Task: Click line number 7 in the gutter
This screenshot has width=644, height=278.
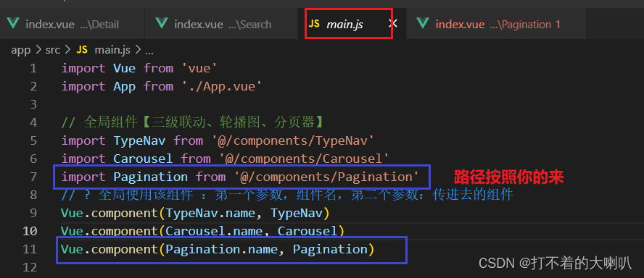Action: point(33,177)
